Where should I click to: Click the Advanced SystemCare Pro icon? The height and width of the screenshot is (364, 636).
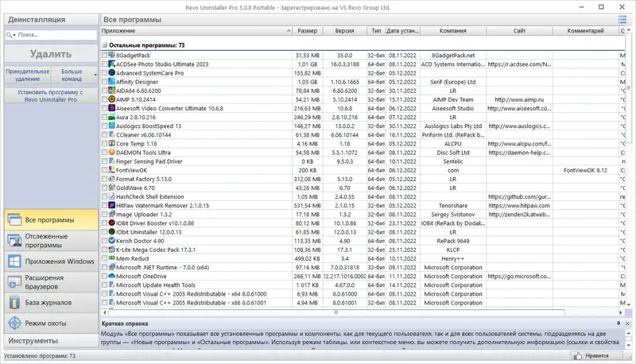tap(112, 73)
